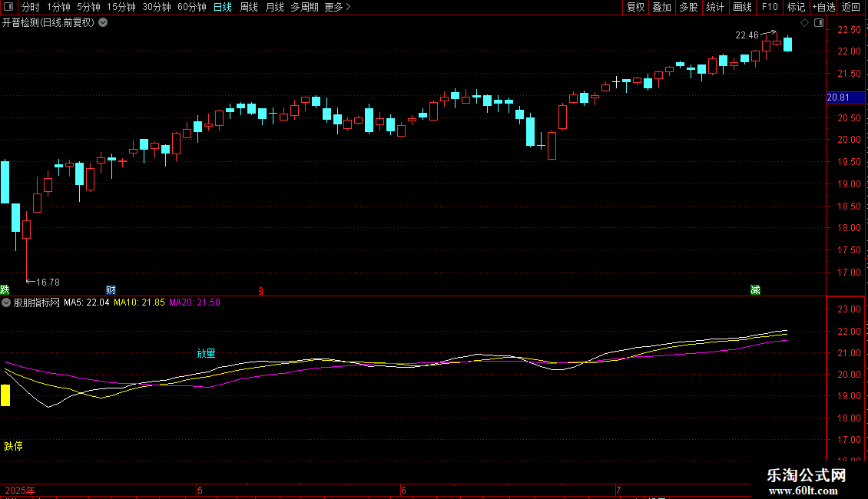Click 返回 to go back

851,7
